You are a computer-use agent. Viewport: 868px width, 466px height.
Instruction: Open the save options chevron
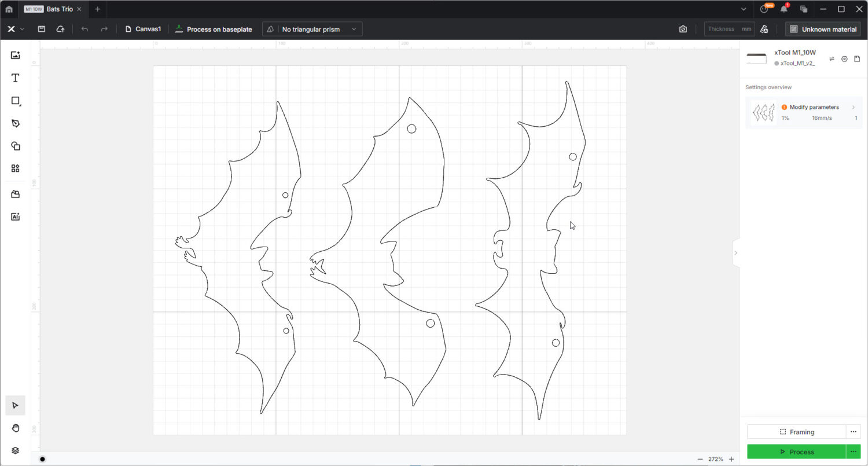click(x=23, y=28)
